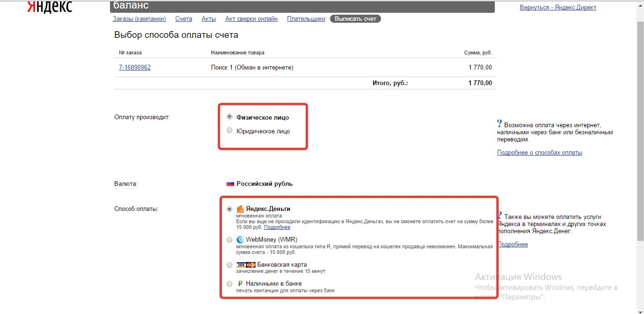Click 'Выбор способа оплаты счета' heading
Screen dimensions: 644x314
pyautogui.click(x=176, y=35)
